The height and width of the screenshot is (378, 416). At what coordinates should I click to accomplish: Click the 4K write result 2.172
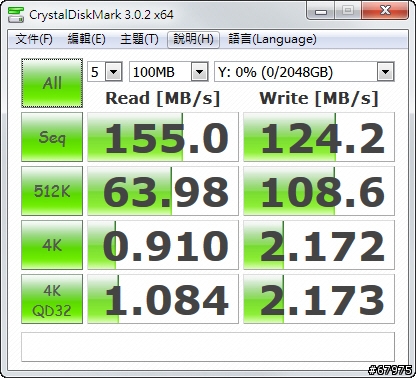click(319, 245)
